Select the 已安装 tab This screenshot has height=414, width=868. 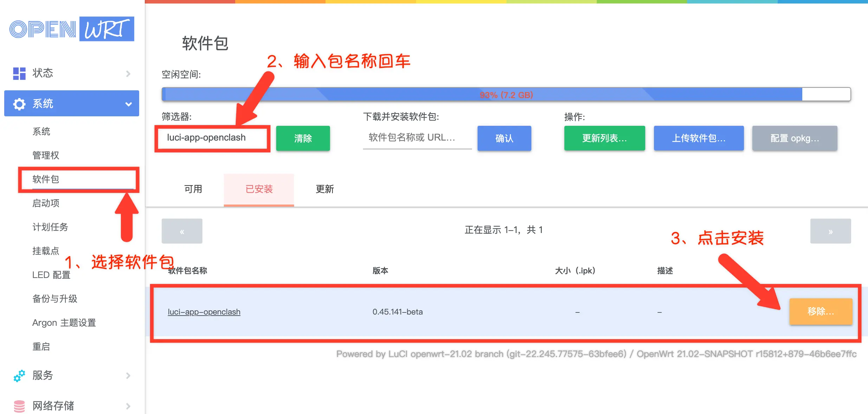click(259, 189)
